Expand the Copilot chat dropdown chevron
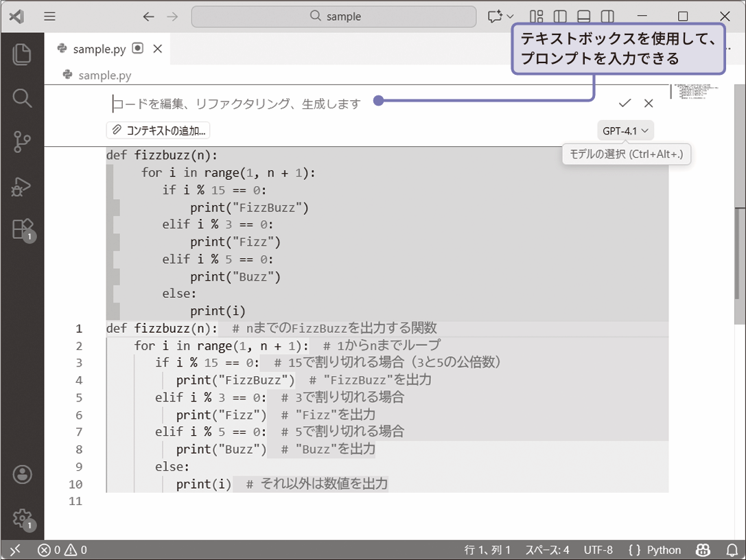Image resolution: width=746 pixels, height=560 pixels. 511,16
